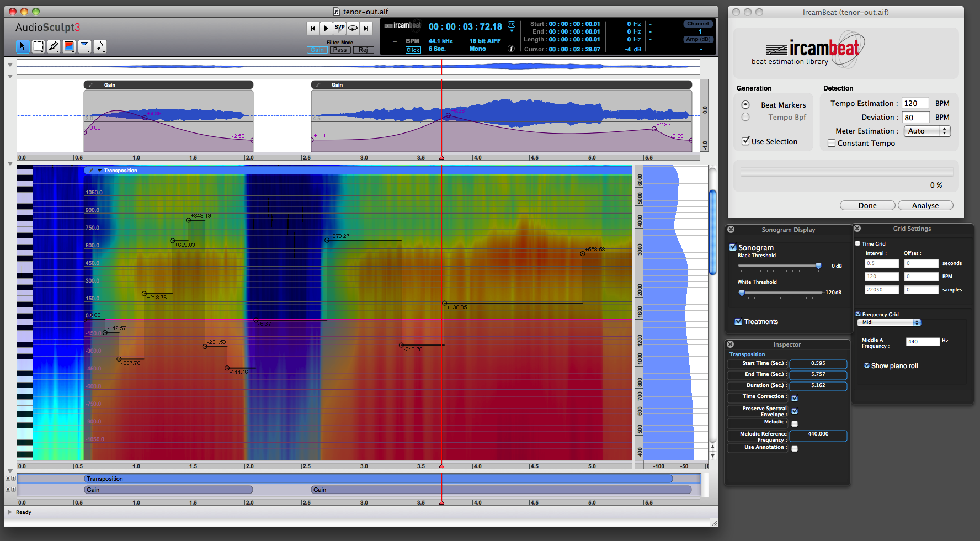The width and height of the screenshot is (980, 541).
Task: Select the rectangular selection tool
Action: (38, 46)
